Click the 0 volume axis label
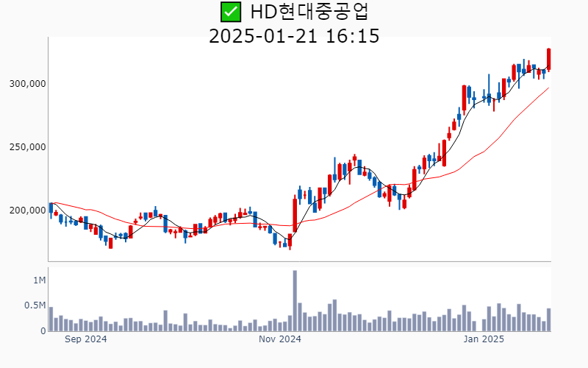The image size is (588, 368). tap(43, 331)
